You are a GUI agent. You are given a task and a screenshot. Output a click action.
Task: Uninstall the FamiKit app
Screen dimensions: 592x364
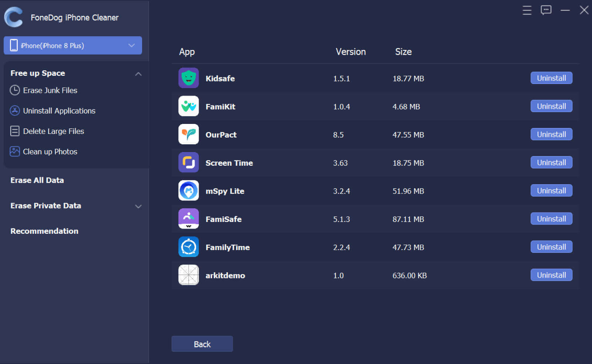click(x=551, y=106)
